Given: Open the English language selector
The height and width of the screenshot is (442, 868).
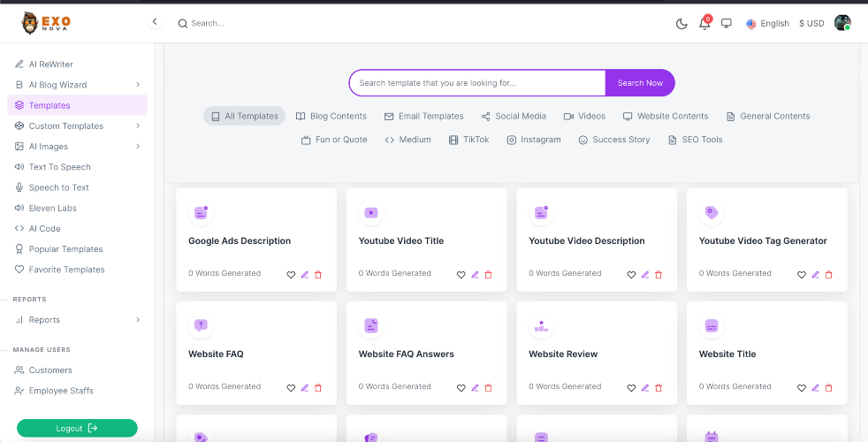Looking at the screenshot, I should click(x=767, y=23).
